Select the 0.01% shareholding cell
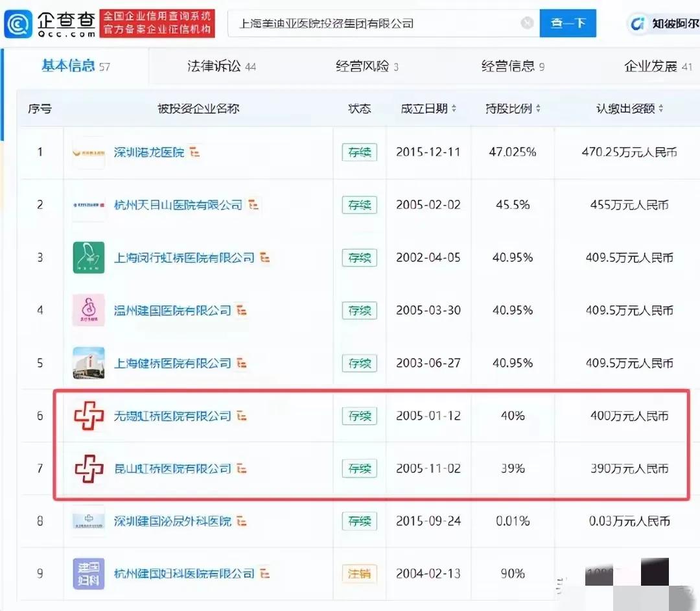Screen dimensions: 700x611 513,521
